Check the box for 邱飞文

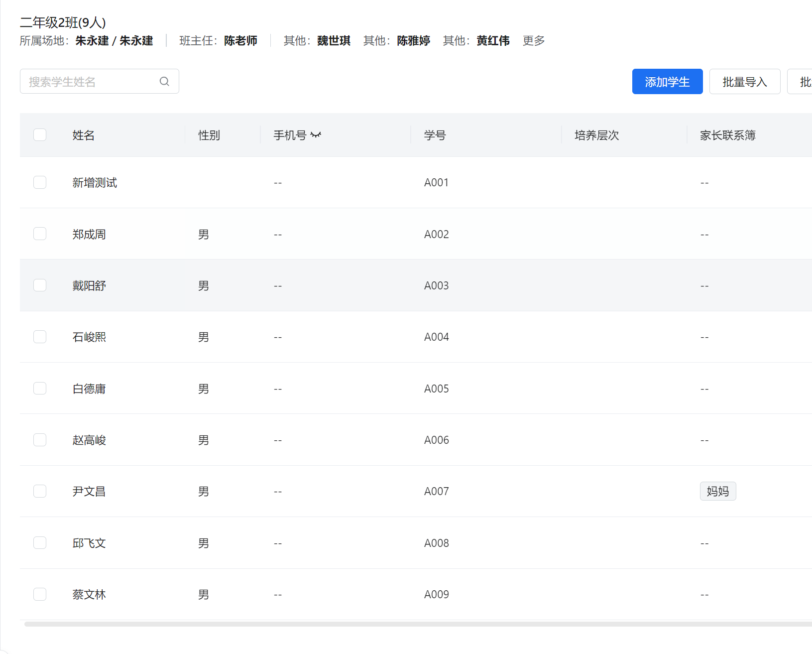pos(40,542)
